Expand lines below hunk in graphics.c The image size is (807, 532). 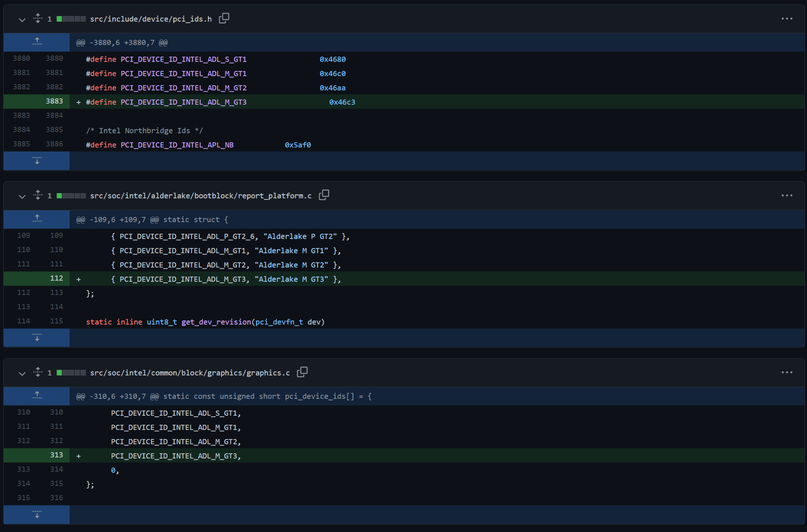coord(37,515)
